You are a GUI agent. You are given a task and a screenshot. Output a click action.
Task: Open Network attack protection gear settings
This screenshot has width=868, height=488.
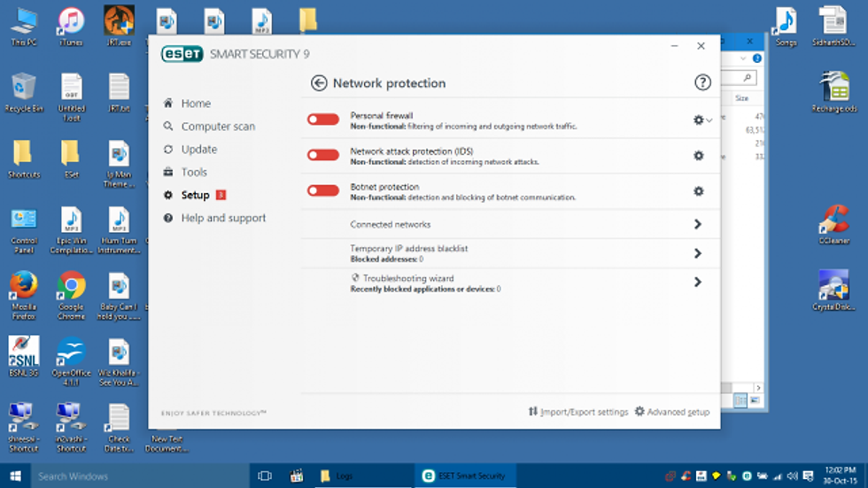tap(699, 156)
